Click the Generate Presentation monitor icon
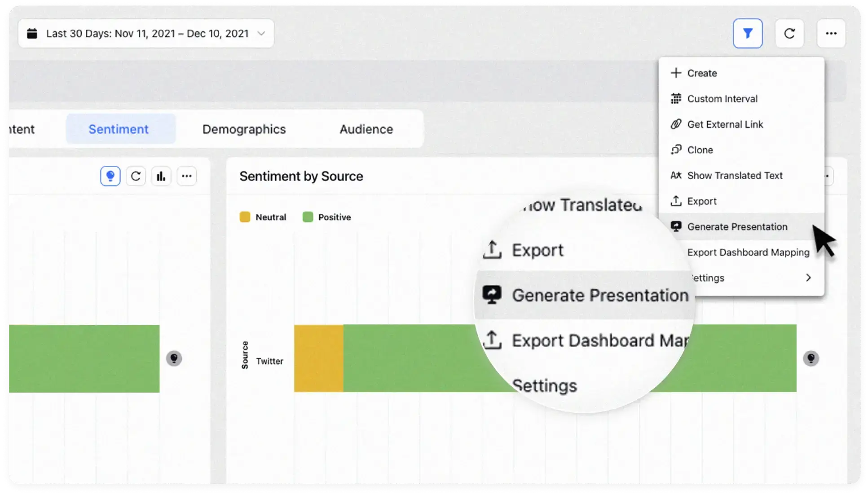868x495 pixels. (676, 227)
